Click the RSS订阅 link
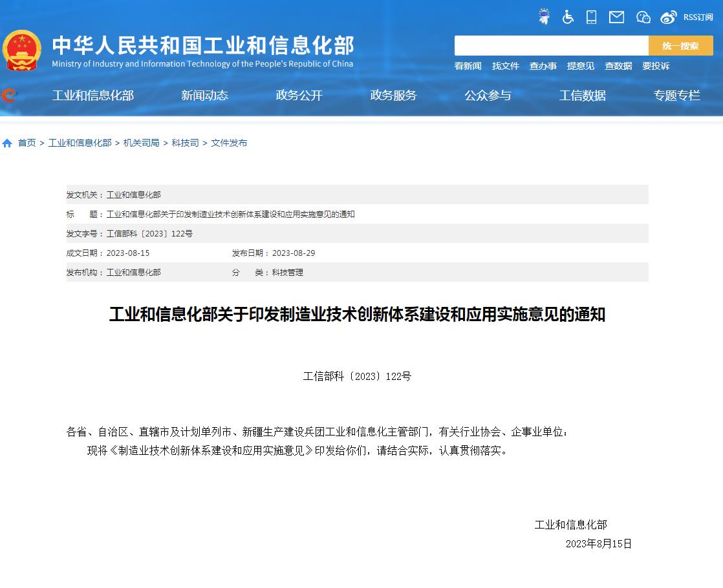 click(x=698, y=17)
